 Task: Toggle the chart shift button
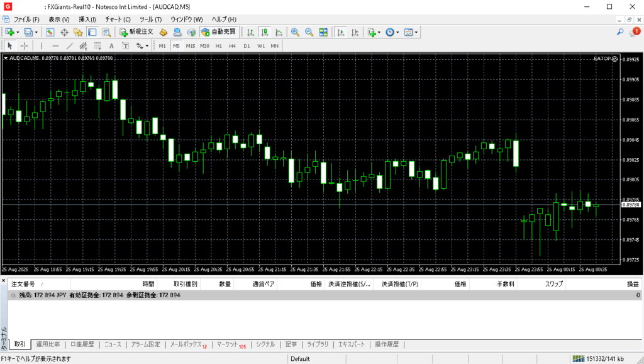(x=354, y=32)
